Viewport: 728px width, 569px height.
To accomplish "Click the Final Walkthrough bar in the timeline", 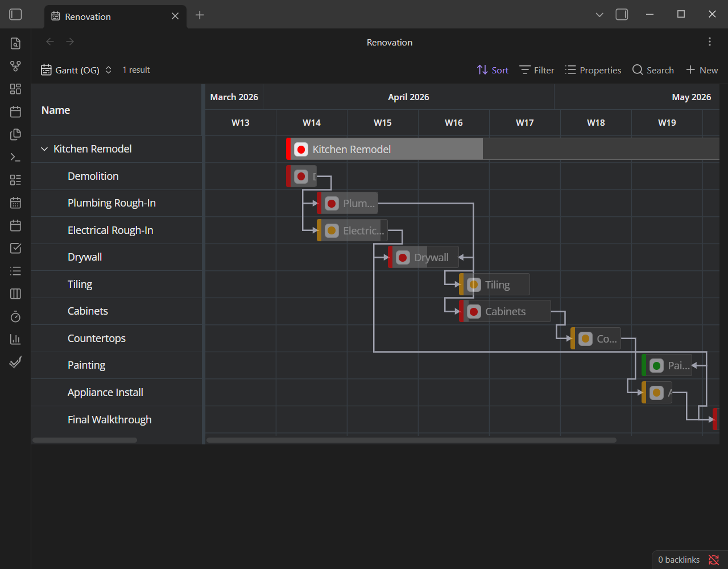I will click(716, 419).
